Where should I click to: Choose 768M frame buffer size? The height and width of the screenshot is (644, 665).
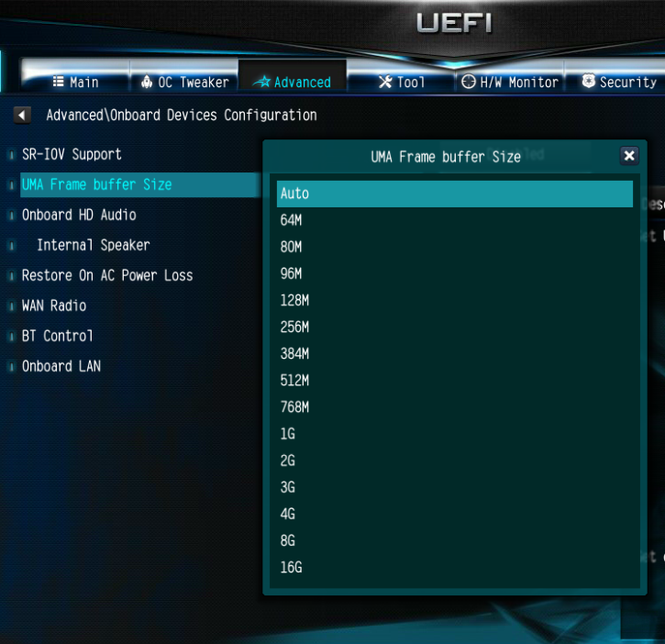tap(455, 407)
